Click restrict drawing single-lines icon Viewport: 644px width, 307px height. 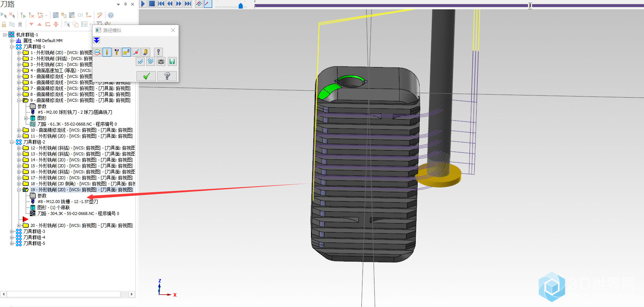(x=140, y=61)
